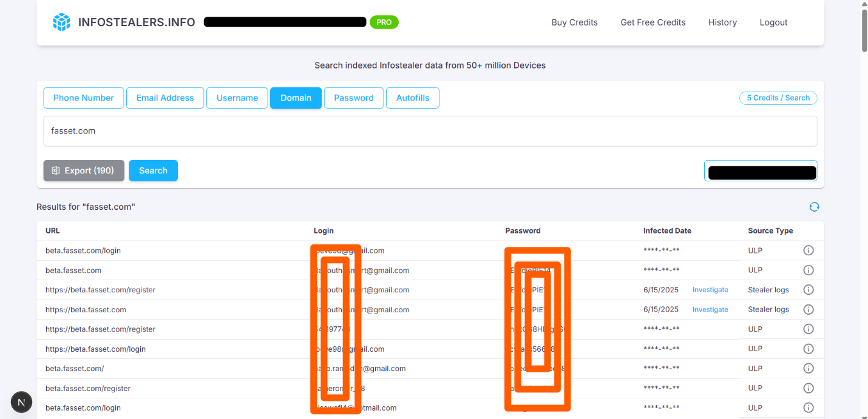
Task: Click the 'Search indexed Infostealer data' tagline
Action: 430,65
